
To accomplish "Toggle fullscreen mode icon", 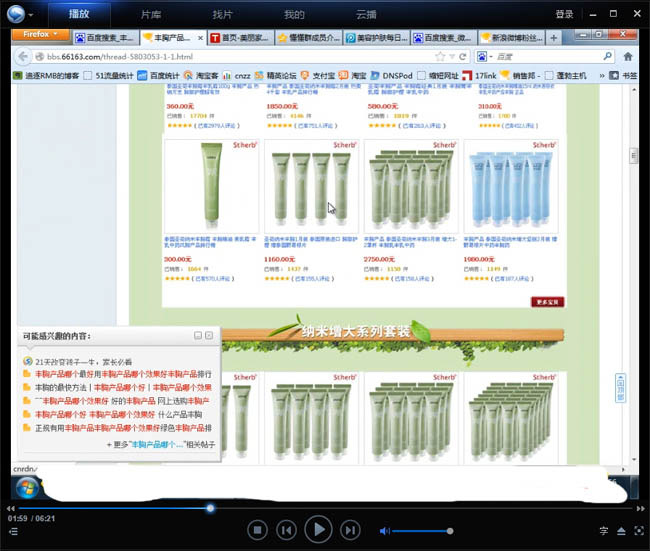I will pyautogui.click(x=639, y=531).
